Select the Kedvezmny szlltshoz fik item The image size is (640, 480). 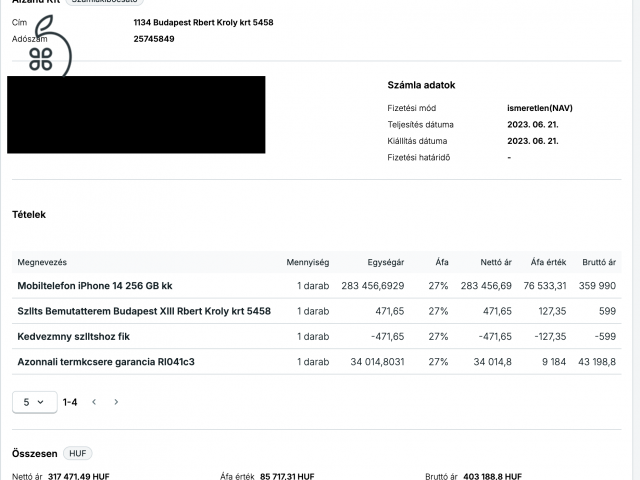click(x=73, y=336)
